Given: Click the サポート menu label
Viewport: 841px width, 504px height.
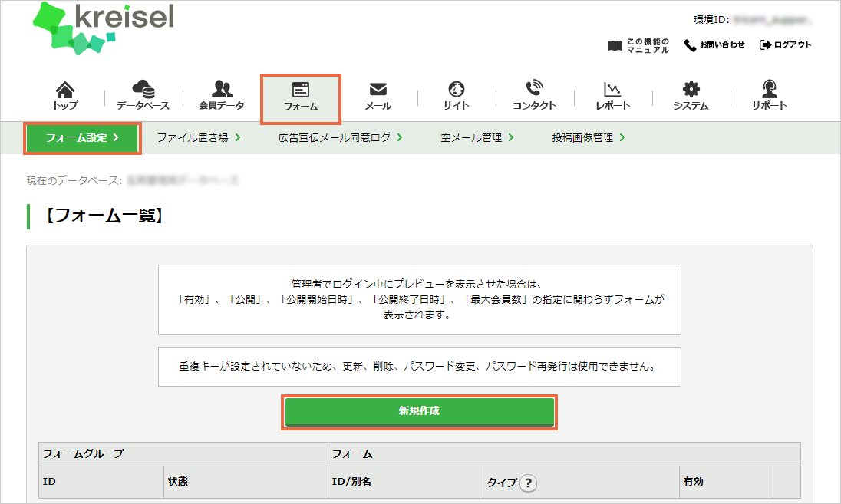Looking at the screenshot, I should [x=769, y=106].
